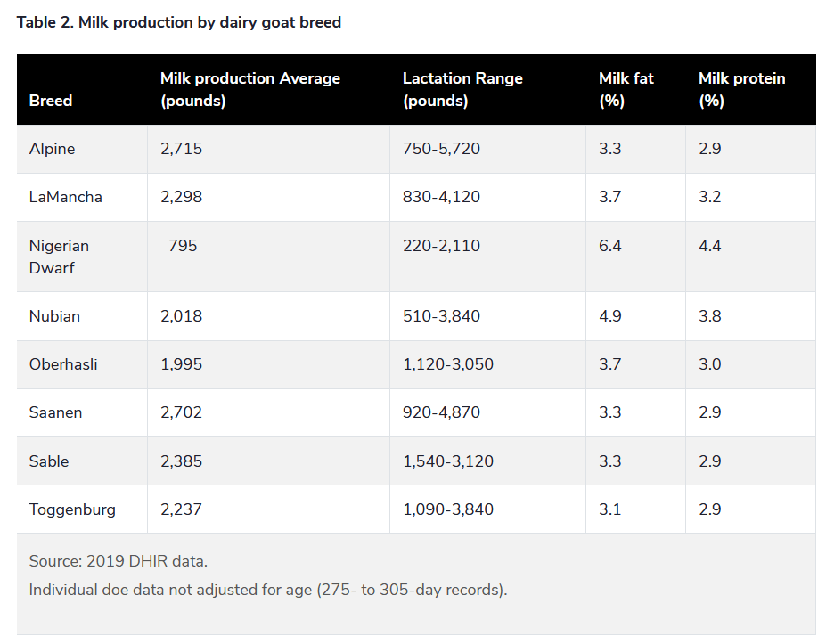Click the 2,715 milk production value

(181, 149)
